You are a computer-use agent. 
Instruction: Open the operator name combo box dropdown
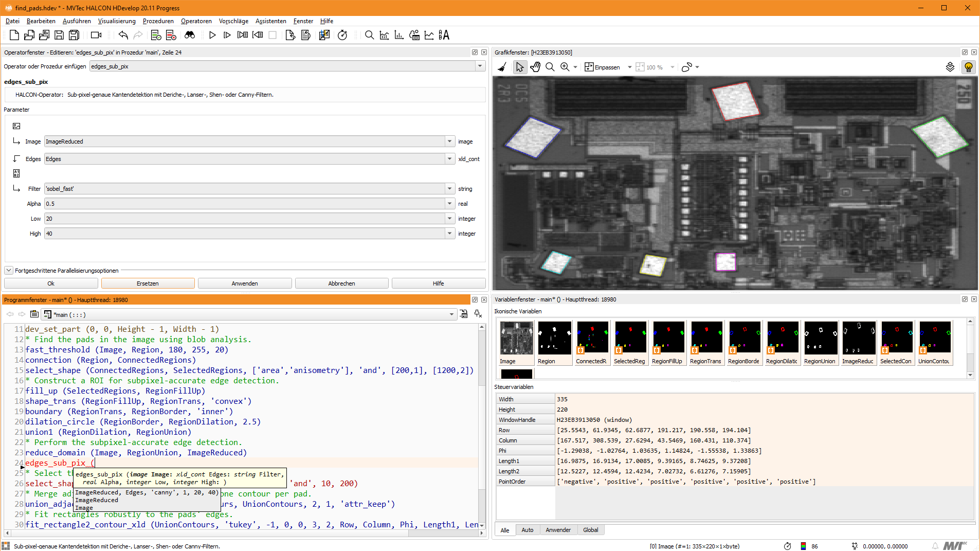click(480, 66)
